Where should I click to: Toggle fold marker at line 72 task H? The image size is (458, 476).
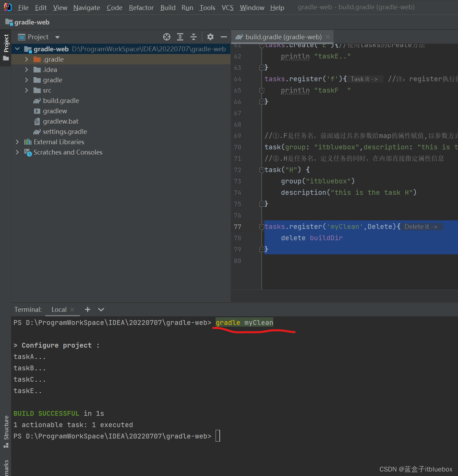262,170
